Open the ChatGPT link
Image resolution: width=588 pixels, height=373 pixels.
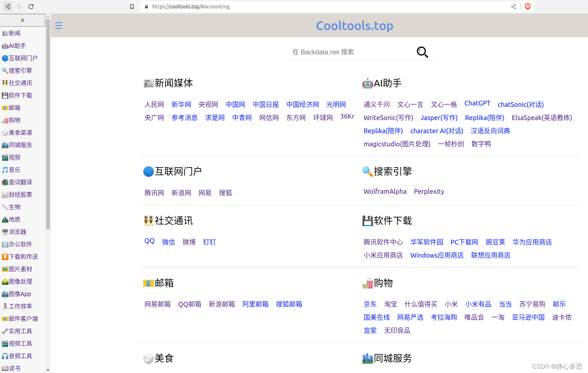tap(477, 103)
